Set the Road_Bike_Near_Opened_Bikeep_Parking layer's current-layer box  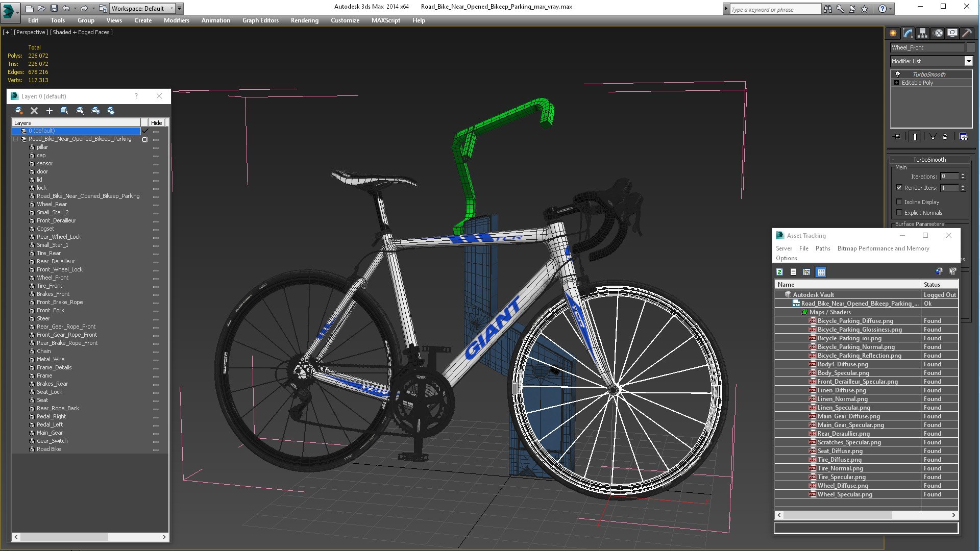(145, 139)
